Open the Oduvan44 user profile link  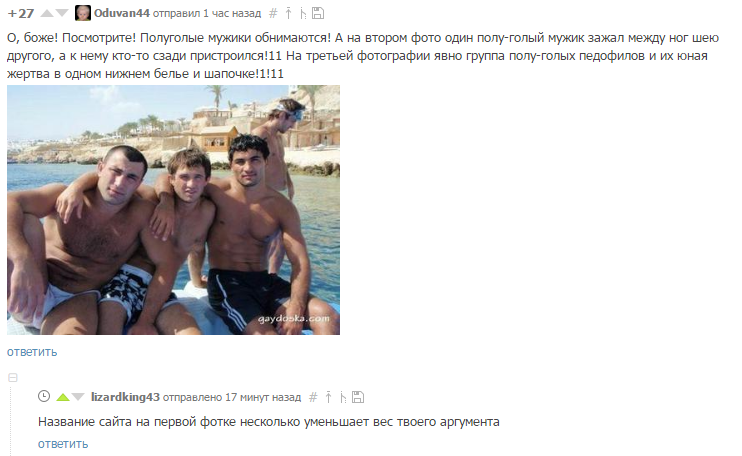[122, 13]
